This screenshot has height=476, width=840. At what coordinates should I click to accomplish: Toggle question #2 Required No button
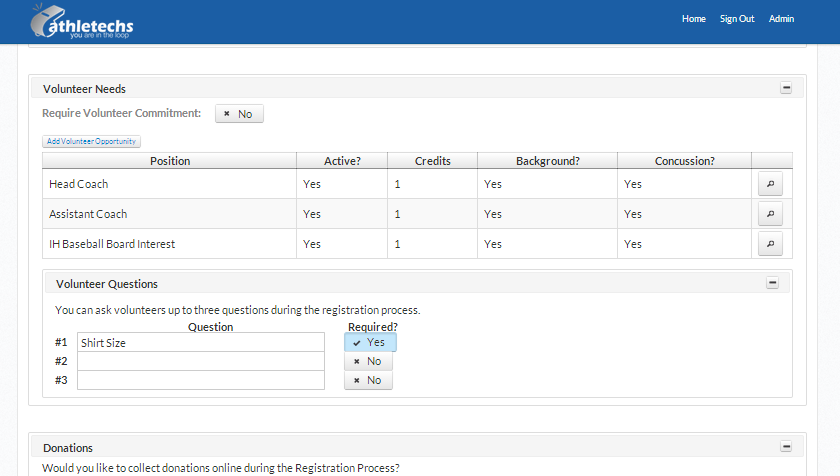coord(368,361)
